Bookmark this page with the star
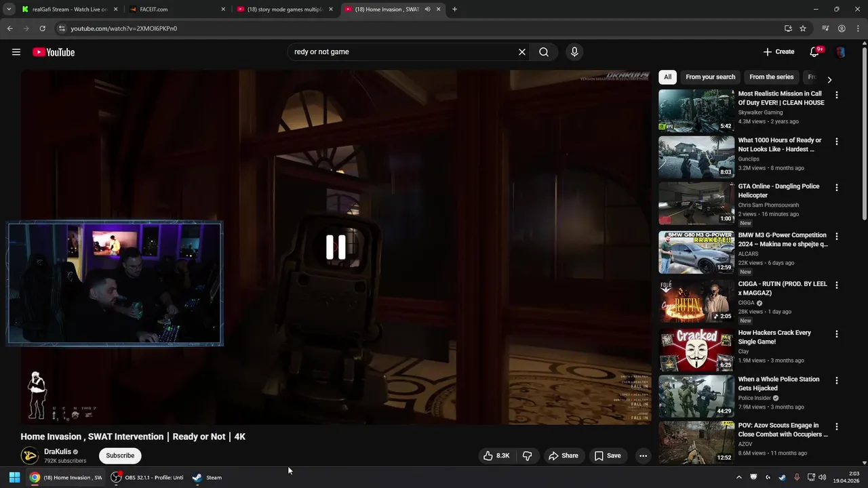The image size is (868, 488). 803,28
